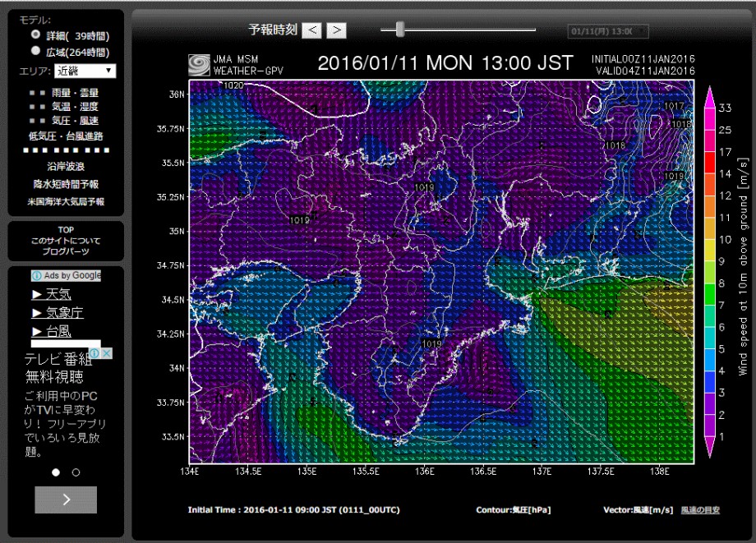Click the previous forecast time arrow button
Viewport: 756px width, 543px height.
(x=311, y=30)
